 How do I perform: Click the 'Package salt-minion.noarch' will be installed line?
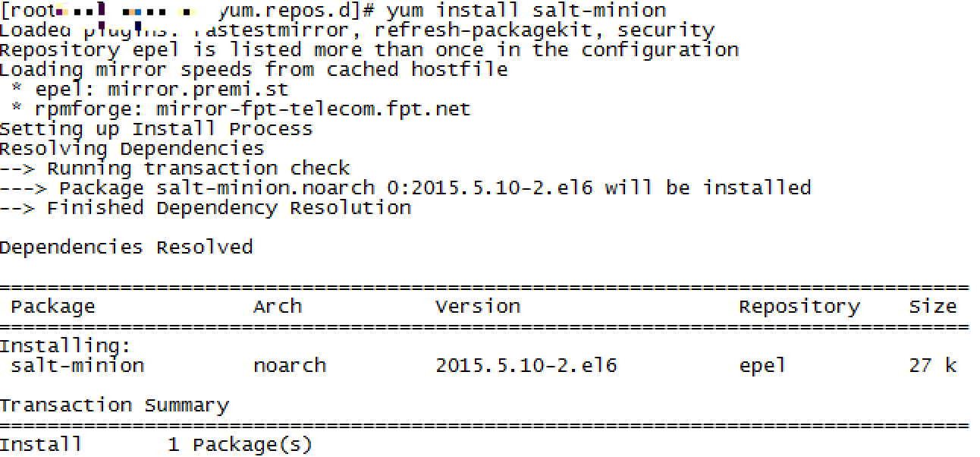pos(405,189)
